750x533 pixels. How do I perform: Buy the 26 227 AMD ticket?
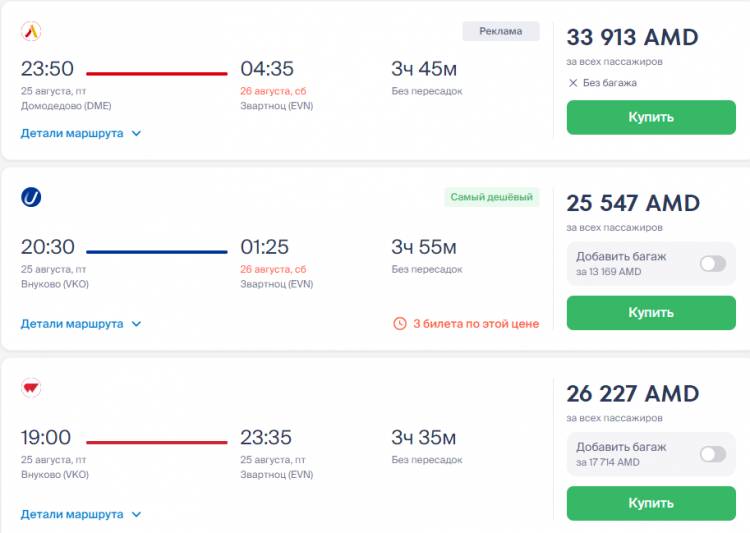click(651, 503)
